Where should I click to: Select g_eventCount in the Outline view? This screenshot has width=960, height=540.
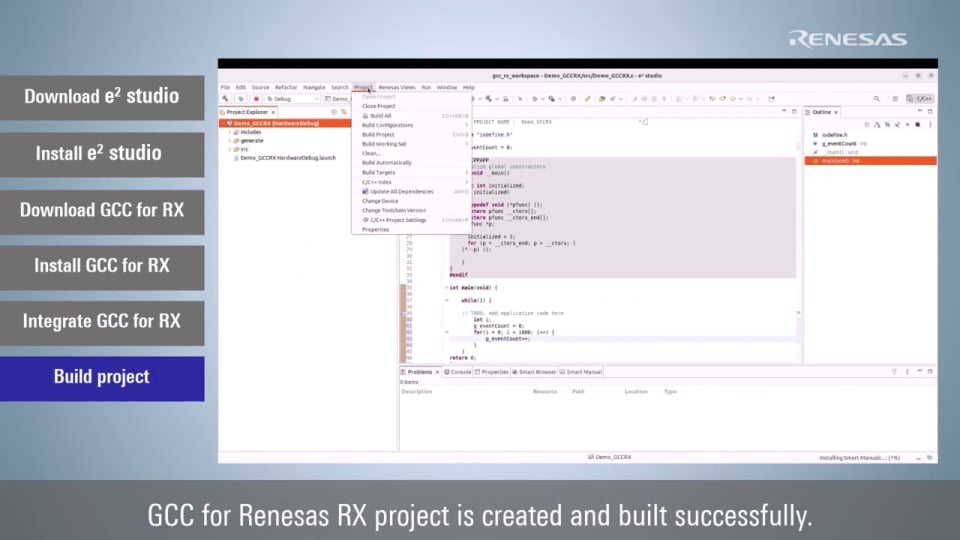coord(840,143)
